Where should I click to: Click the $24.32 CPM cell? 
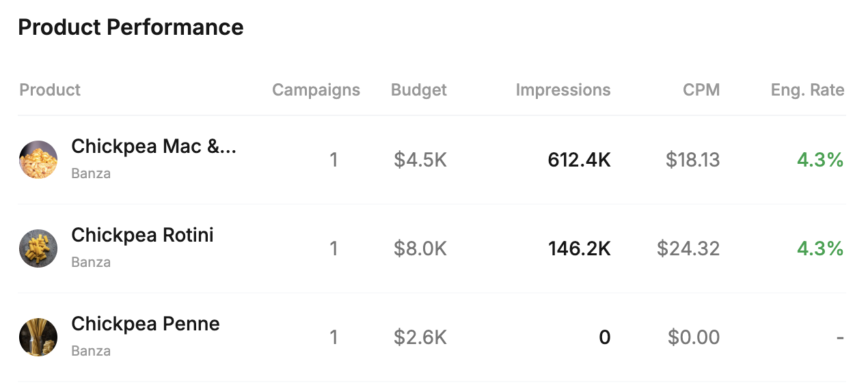point(688,249)
